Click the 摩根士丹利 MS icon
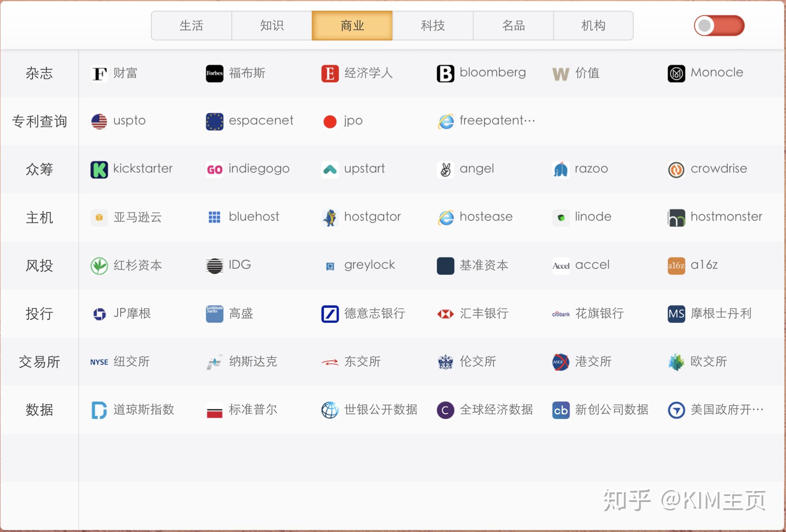The image size is (786, 532). pos(676,314)
